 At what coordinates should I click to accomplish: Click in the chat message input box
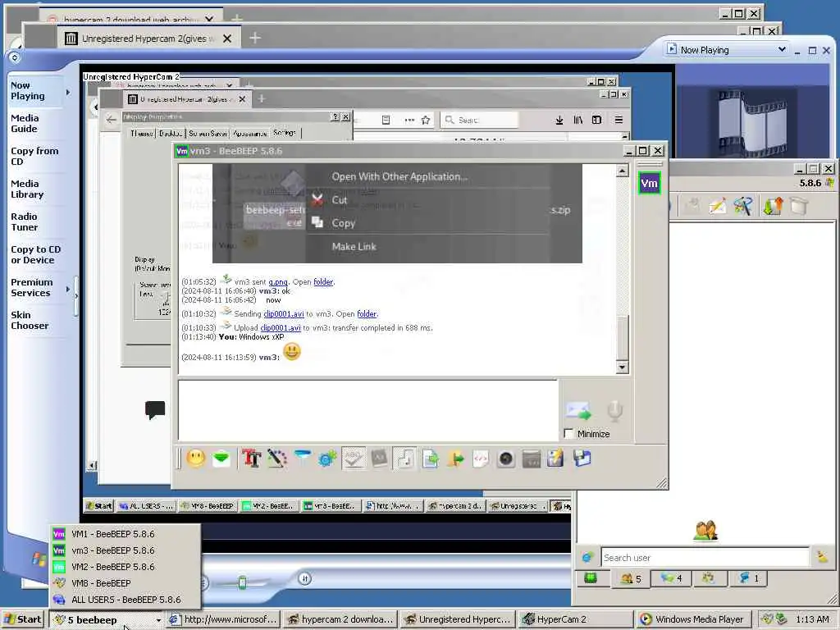tap(368, 410)
